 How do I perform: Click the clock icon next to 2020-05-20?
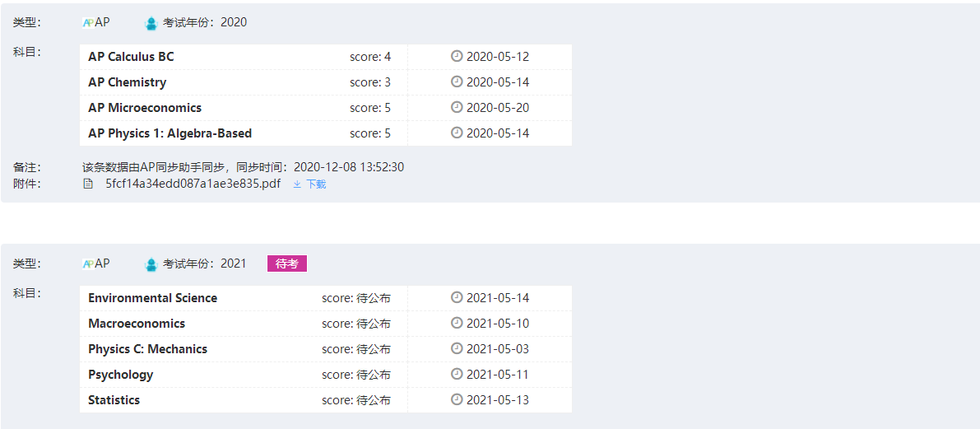pos(456,108)
